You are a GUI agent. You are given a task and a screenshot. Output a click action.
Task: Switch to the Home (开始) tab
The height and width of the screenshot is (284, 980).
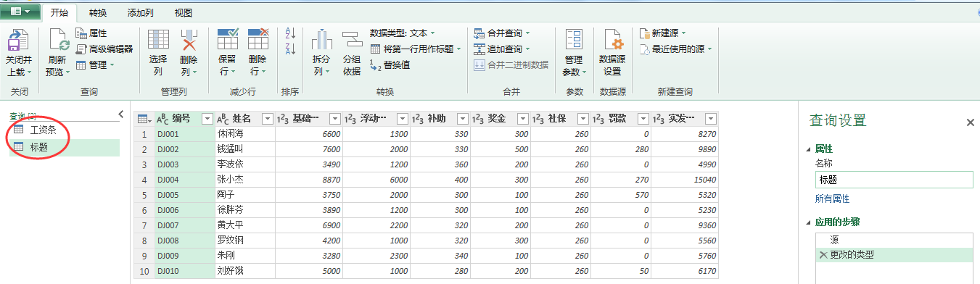click(x=59, y=13)
